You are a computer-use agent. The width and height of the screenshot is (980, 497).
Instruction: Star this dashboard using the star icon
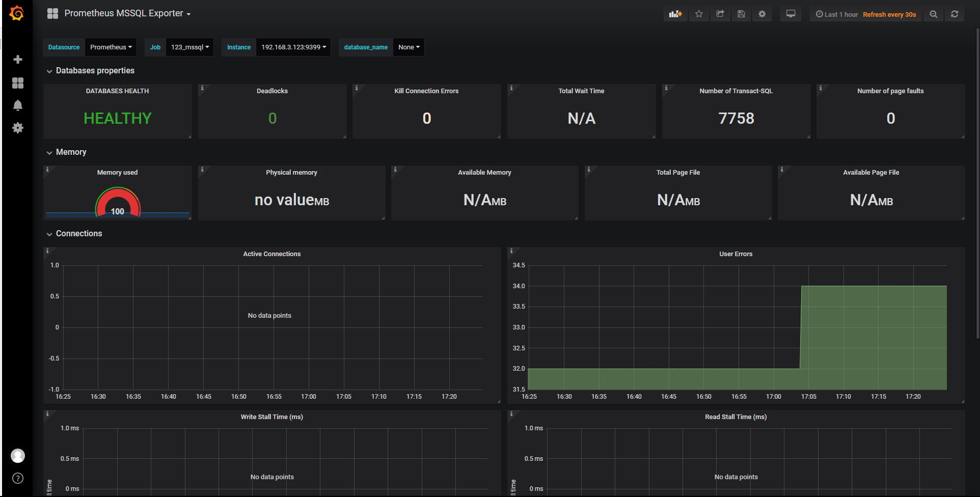click(x=699, y=14)
